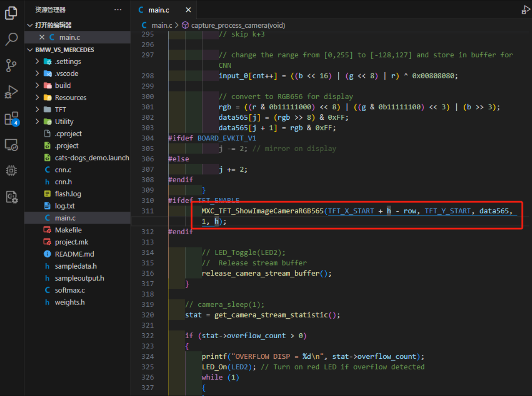Open the chip/embedded tools view icon

[x=11, y=170]
